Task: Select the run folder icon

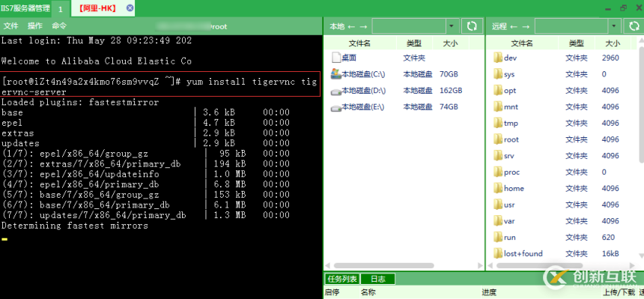Action: click(498, 238)
